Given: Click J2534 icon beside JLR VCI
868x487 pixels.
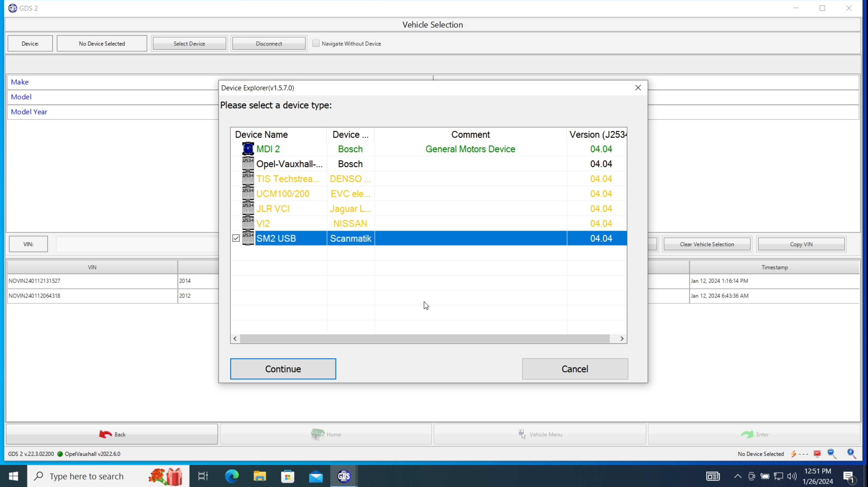Looking at the screenshot, I should pos(248,208).
